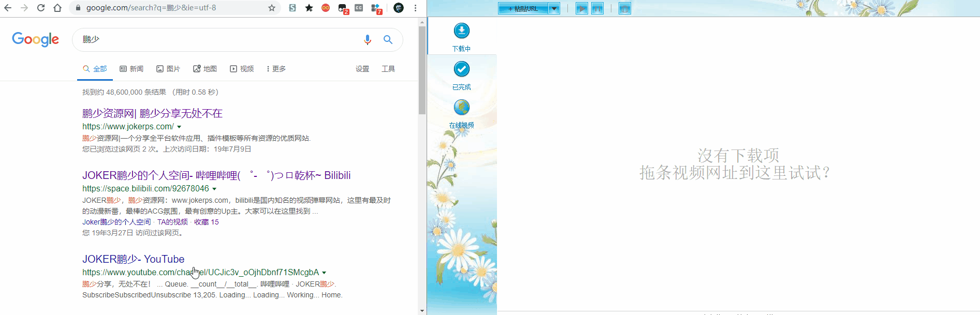Switch to the 新闻 tab
This screenshot has height=315, width=980.
click(131, 69)
